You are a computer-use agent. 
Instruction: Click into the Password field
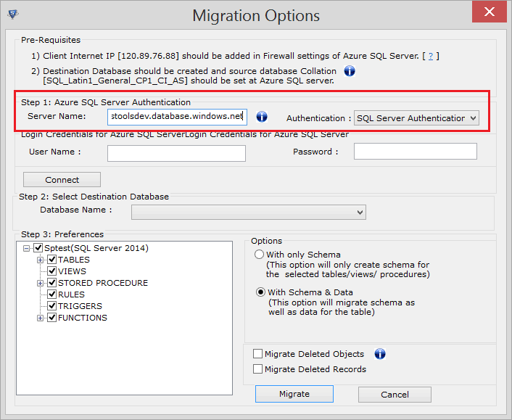(416, 151)
